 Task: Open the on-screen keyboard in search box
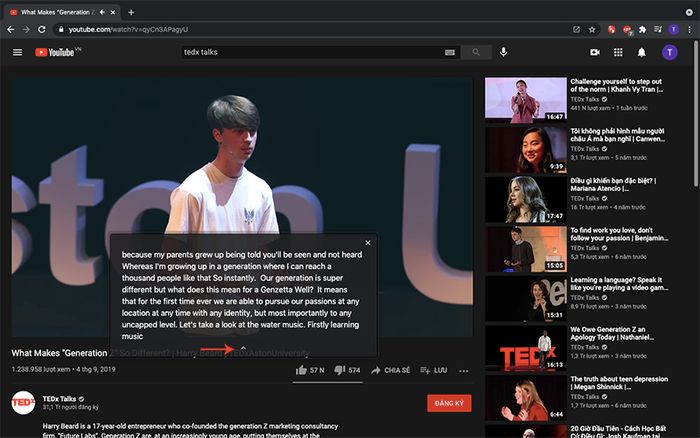(450, 52)
